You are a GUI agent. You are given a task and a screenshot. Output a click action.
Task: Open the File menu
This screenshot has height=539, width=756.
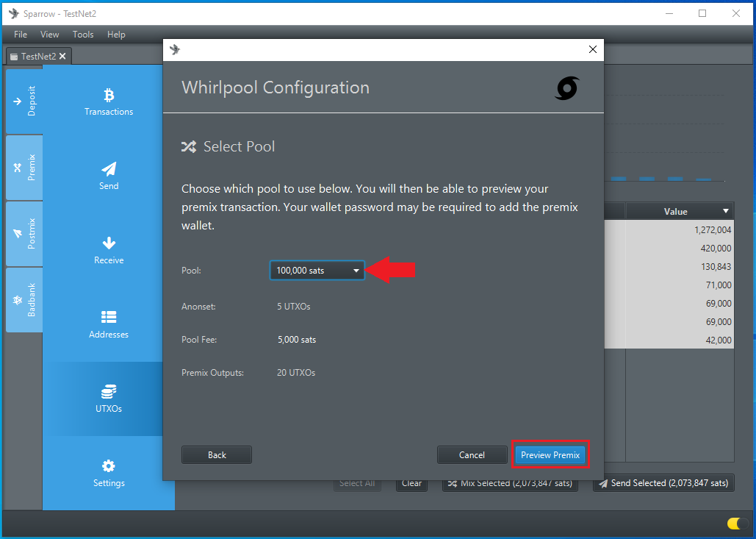click(x=21, y=35)
